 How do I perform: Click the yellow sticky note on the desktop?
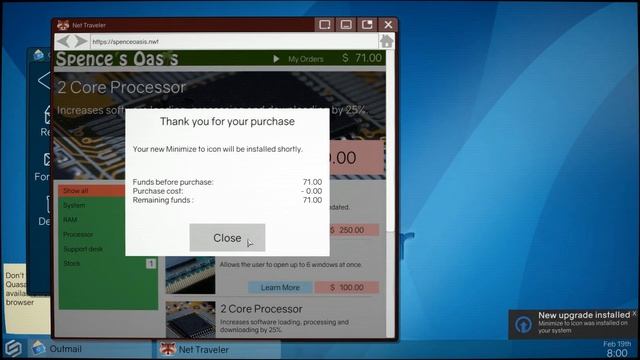[27, 298]
